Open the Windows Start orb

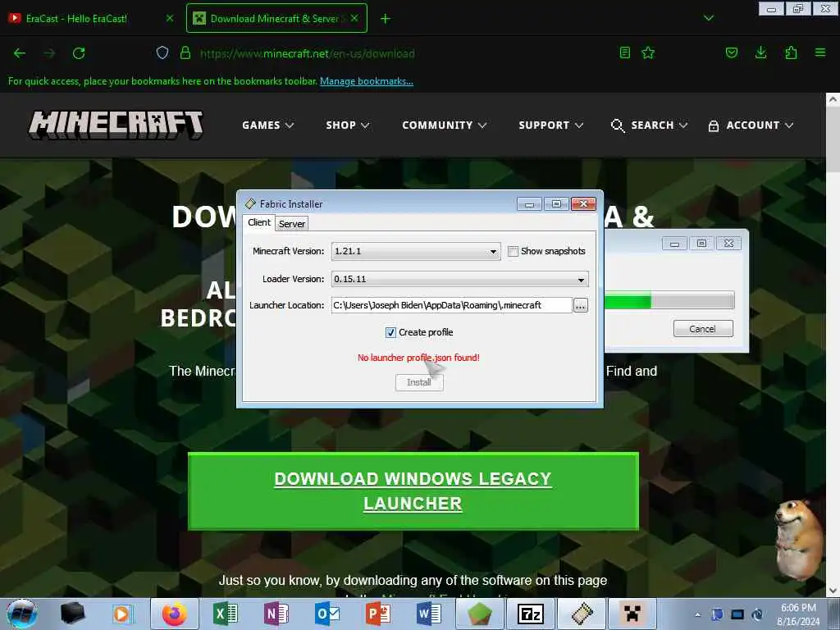pyautogui.click(x=22, y=614)
